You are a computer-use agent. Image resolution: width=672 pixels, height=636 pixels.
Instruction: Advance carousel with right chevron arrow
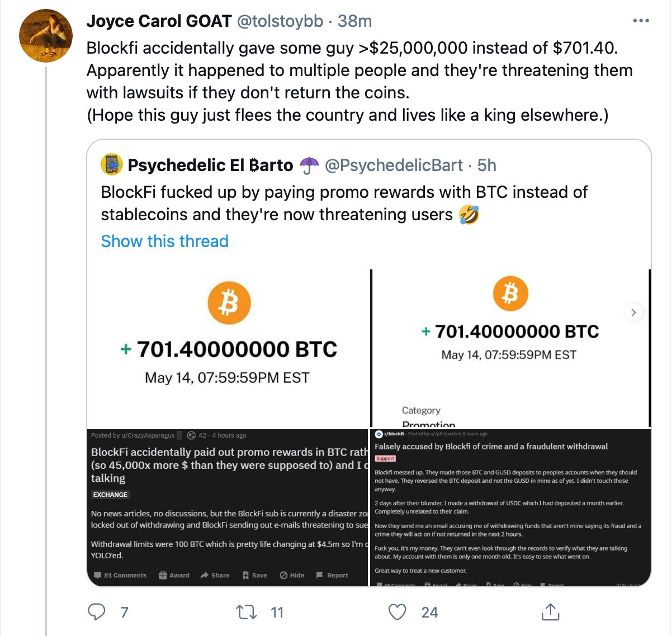(633, 312)
